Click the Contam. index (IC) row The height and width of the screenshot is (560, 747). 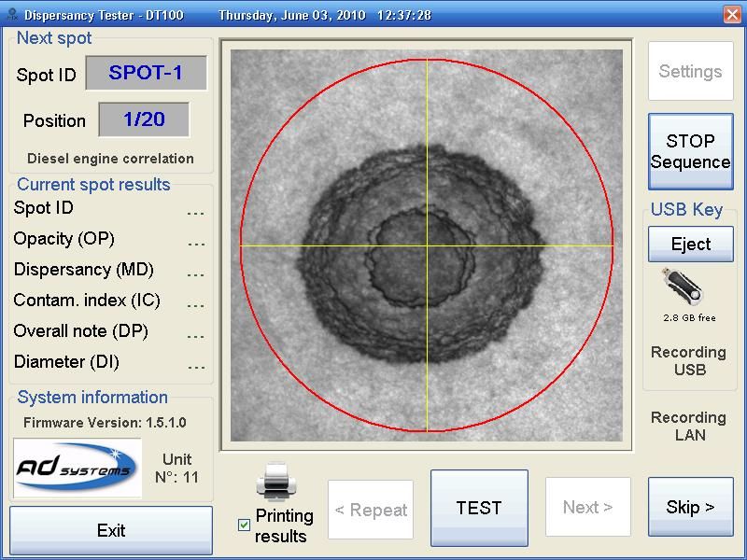click(109, 301)
